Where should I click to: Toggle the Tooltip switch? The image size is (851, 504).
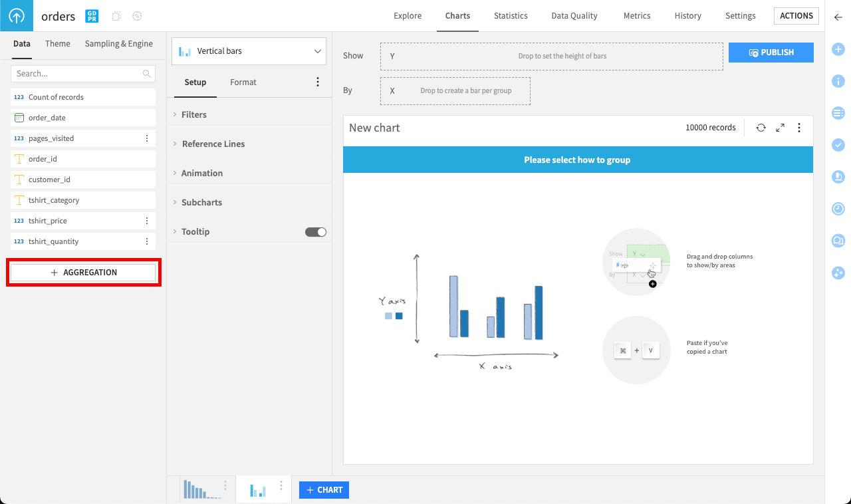tap(316, 232)
